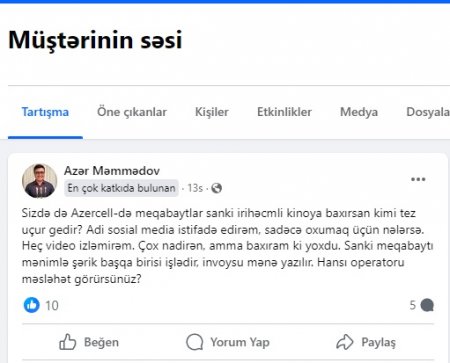Open the Medya tab

(359, 112)
